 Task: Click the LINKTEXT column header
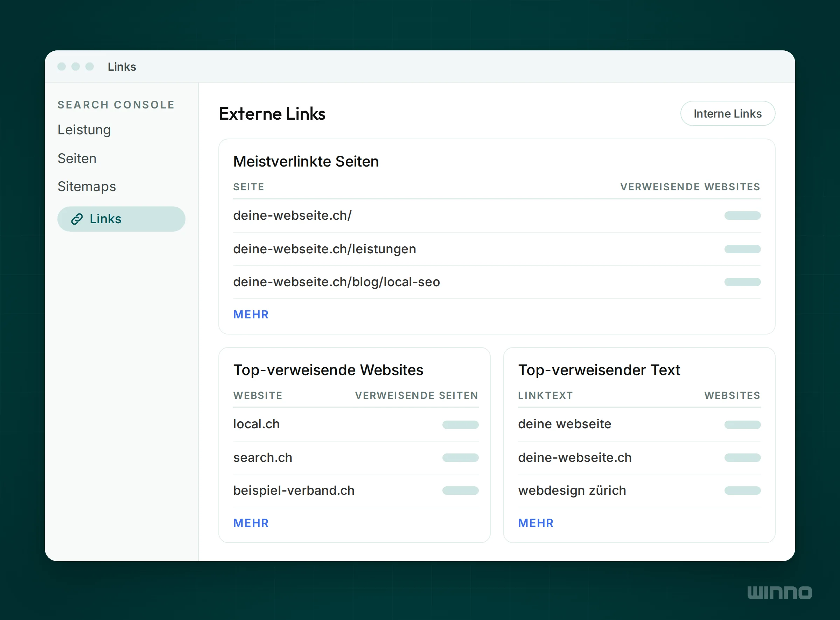click(545, 396)
